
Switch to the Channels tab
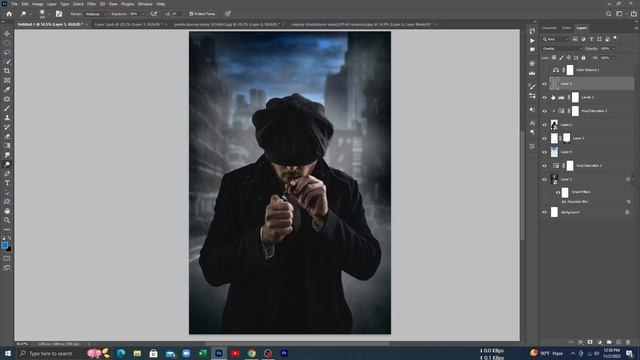point(549,28)
